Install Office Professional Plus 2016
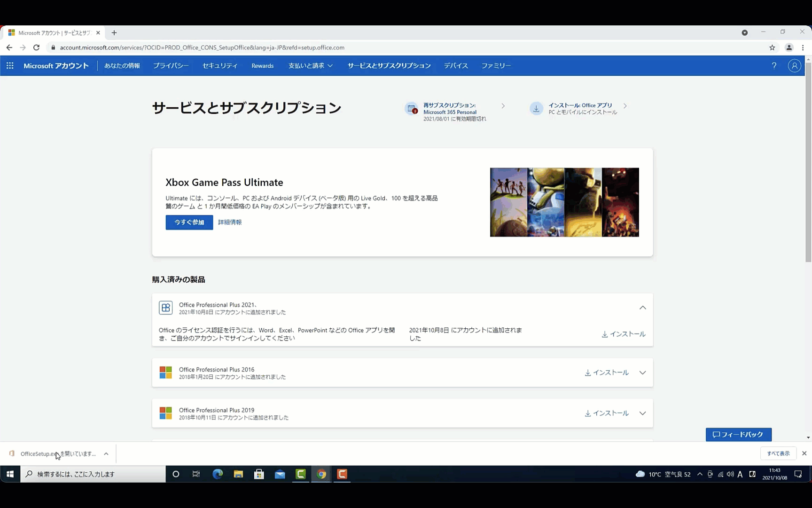Screen dimensions: 812x508 pos(607,373)
